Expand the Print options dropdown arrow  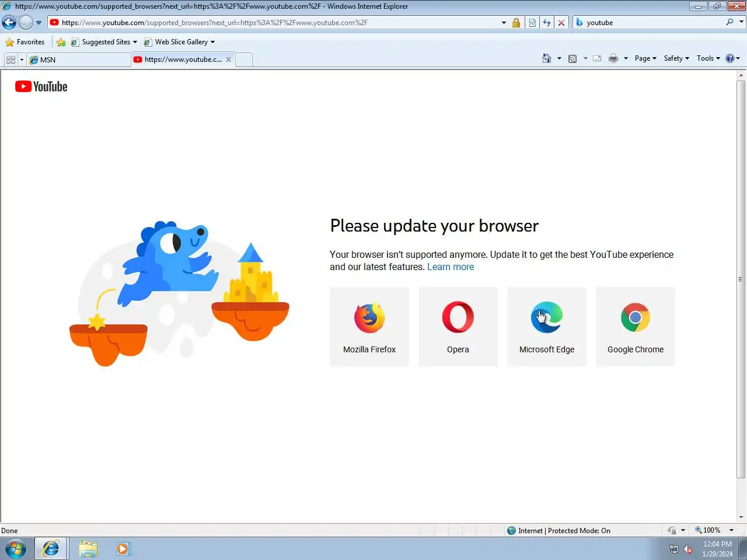(x=626, y=58)
